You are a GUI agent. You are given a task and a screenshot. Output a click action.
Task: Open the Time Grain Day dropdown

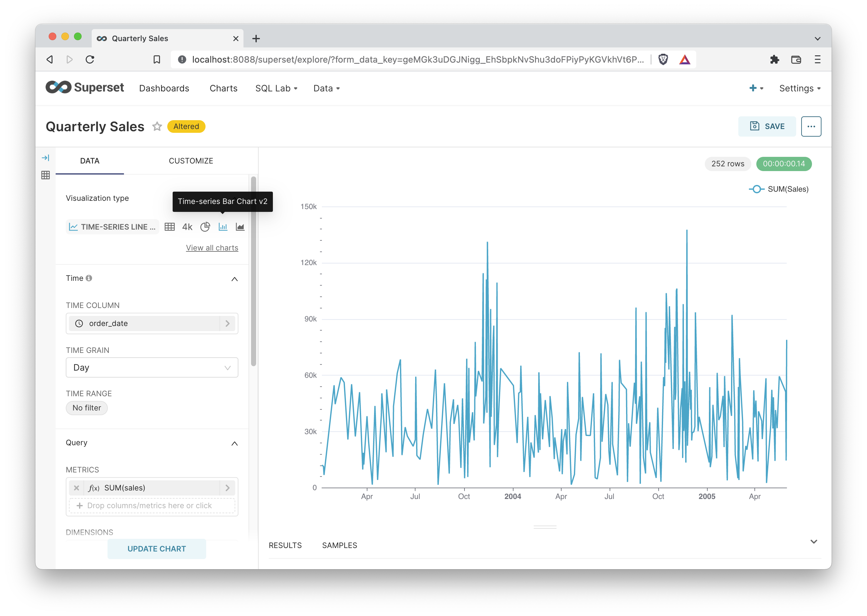pos(152,367)
